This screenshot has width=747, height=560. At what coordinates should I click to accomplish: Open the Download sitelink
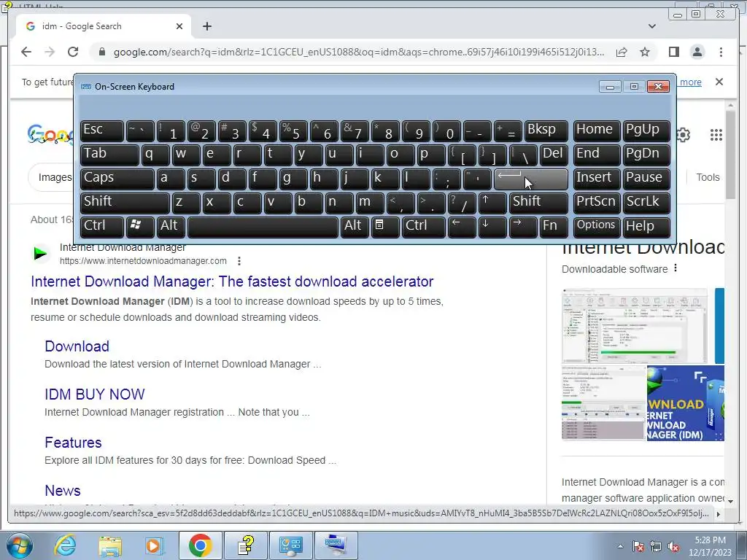pyautogui.click(x=77, y=346)
